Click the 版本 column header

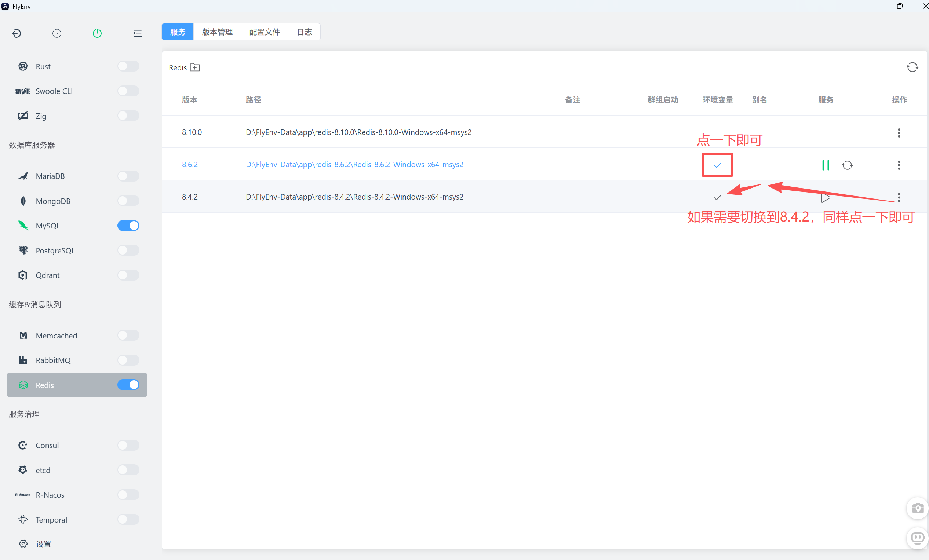(x=189, y=100)
